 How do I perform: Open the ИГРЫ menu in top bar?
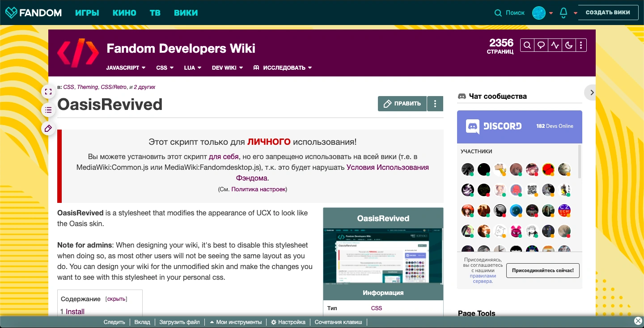coord(87,13)
